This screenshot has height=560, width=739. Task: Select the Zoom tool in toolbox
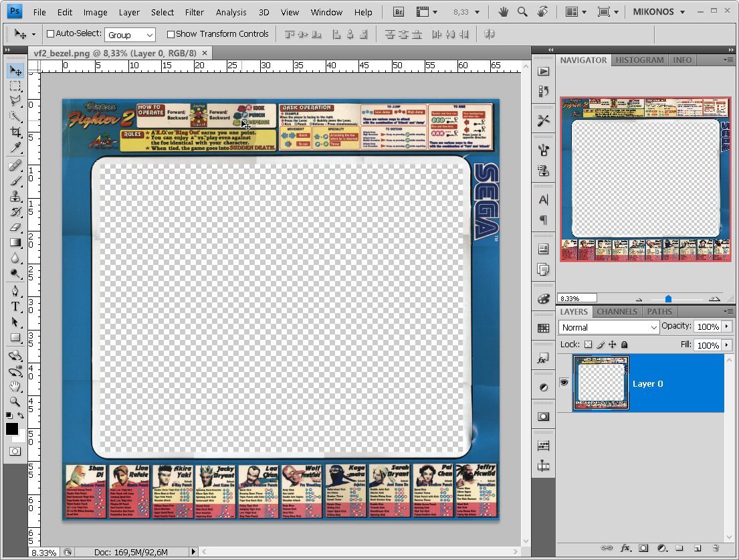pos(15,401)
